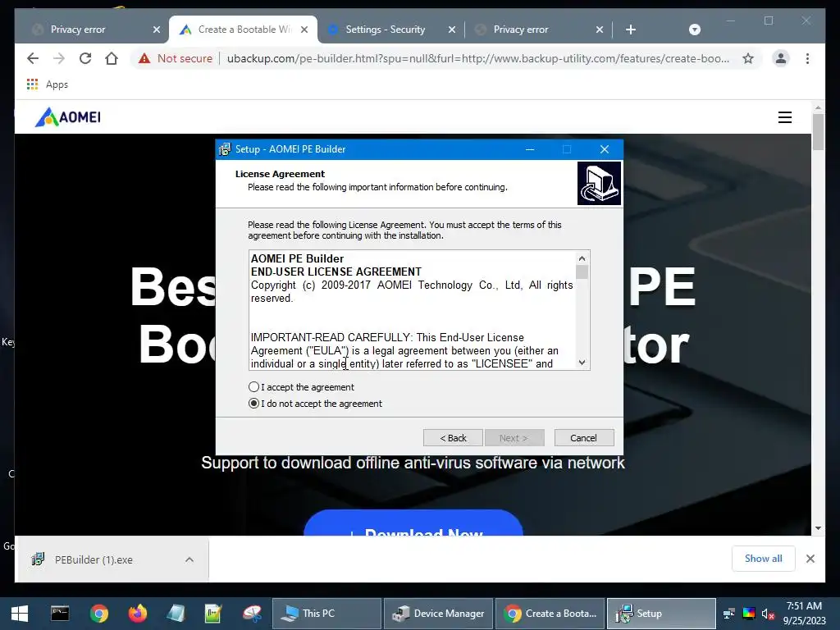Image resolution: width=840 pixels, height=630 pixels.
Task: Open the Windows Start menu
Action: (20, 614)
